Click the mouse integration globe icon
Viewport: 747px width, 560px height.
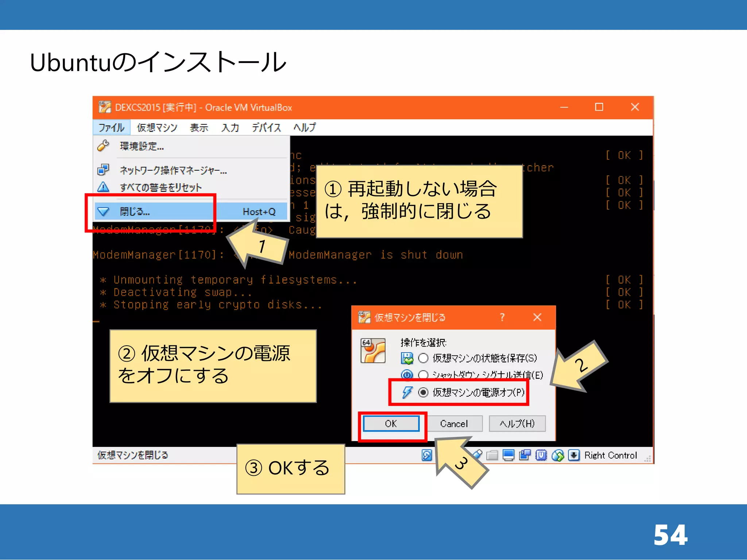(558, 455)
